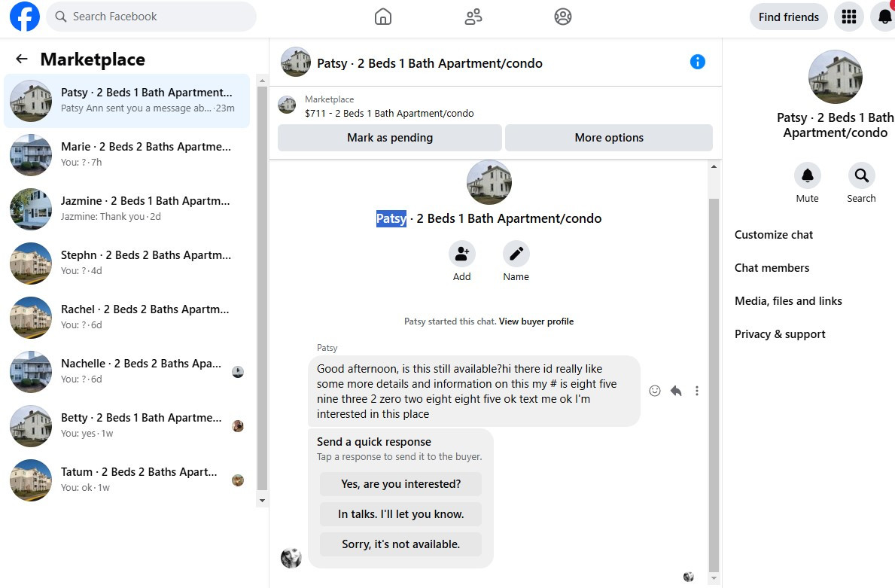895x588 pixels.
Task: Expand Customize chat section
Action: point(773,235)
